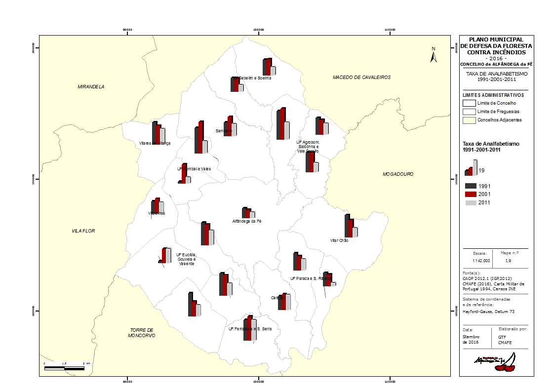This screenshot has height=392, width=554.
Task: Select the 1991 dark gray legend swatch
Action: click(x=471, y=186)
